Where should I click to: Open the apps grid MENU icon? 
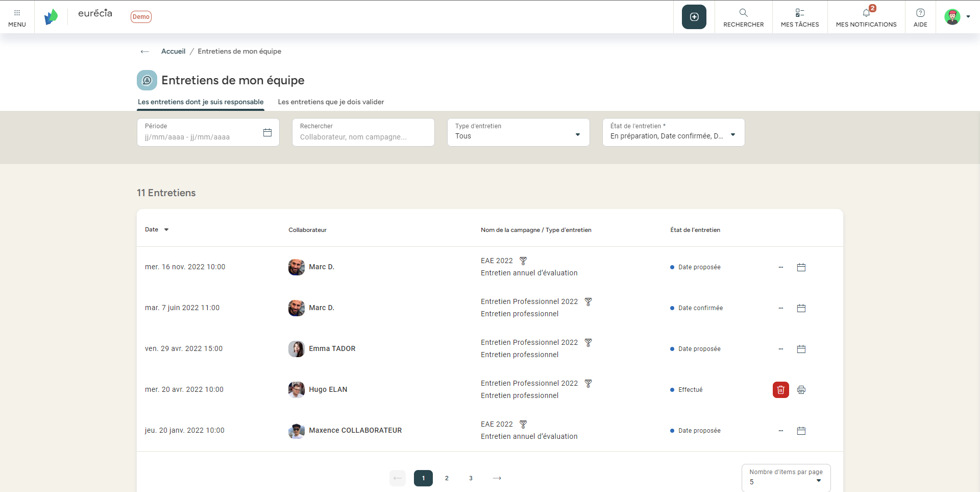click(17, 13)
